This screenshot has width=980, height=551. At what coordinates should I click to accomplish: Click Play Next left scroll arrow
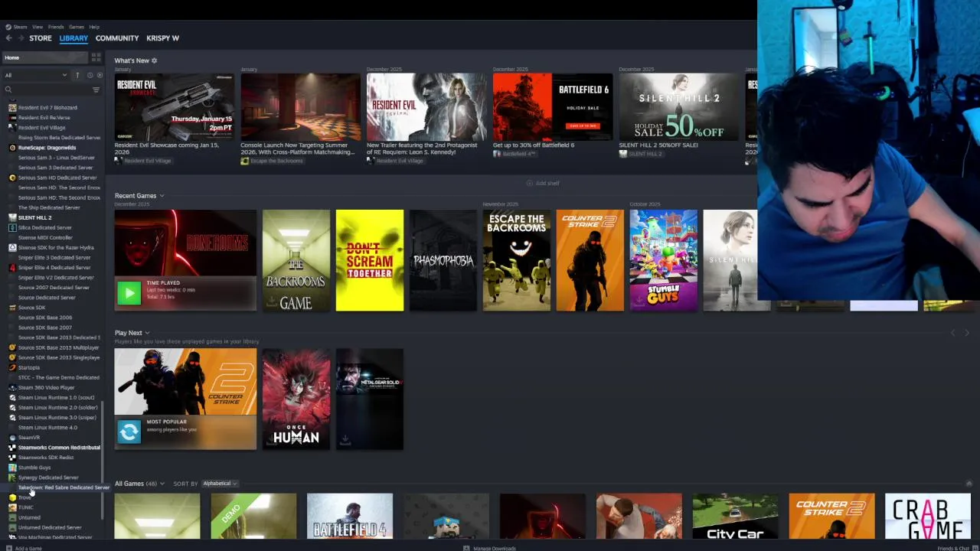tap(952, 333)
